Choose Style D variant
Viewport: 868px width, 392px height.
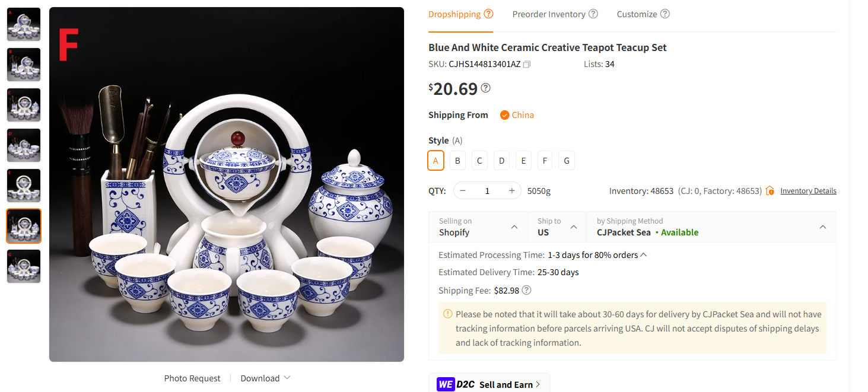pos(501,160)
